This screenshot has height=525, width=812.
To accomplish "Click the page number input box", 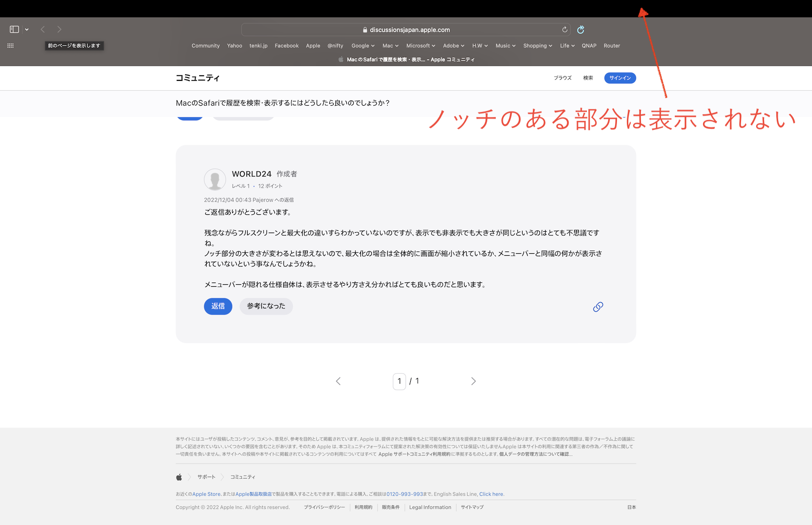I will coord(399,381).
